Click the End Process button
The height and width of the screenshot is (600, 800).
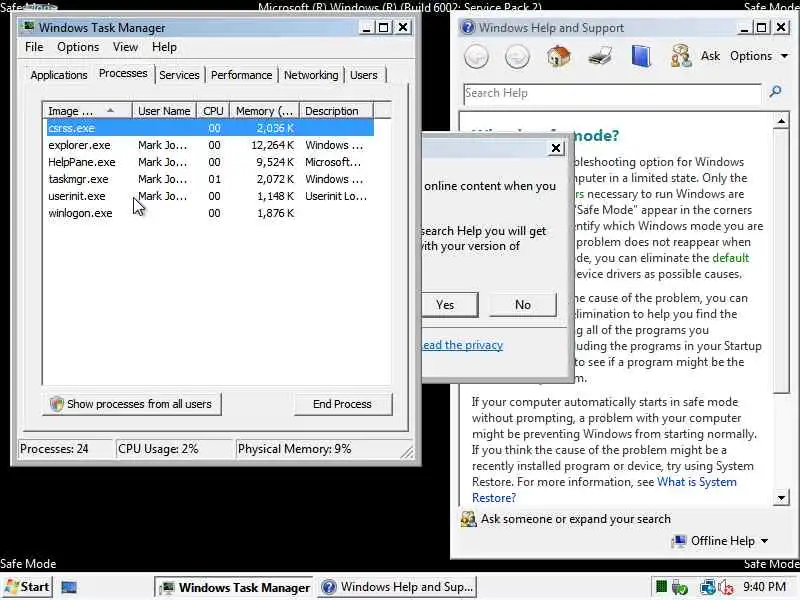(342, 404)
